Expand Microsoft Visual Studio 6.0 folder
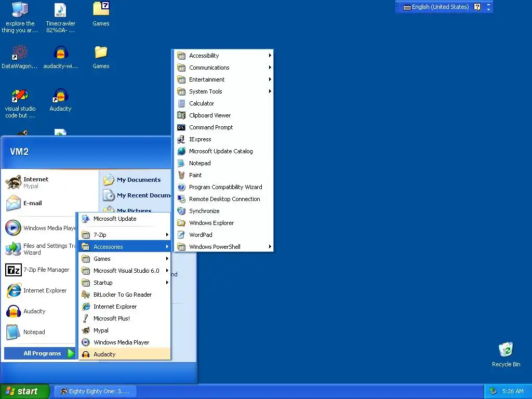The height and width of the screenshot is (399, 532). (125, 270)
